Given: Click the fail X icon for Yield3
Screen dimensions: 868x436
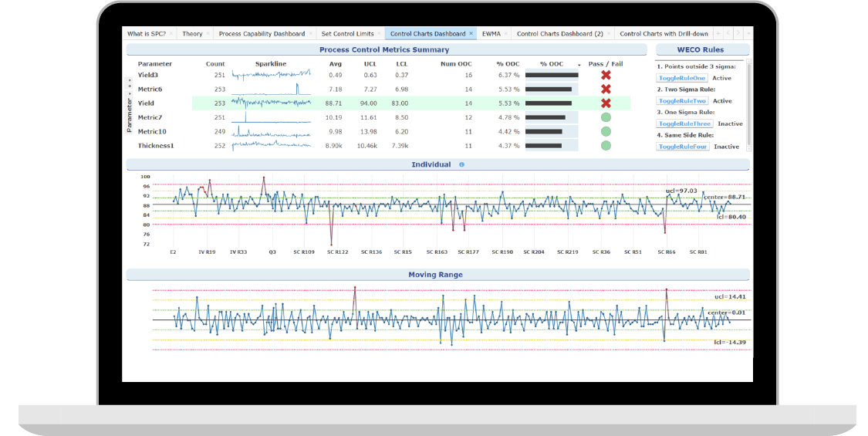Looking at the screenshot, I should pyautogui.click(x=606, y=75).
